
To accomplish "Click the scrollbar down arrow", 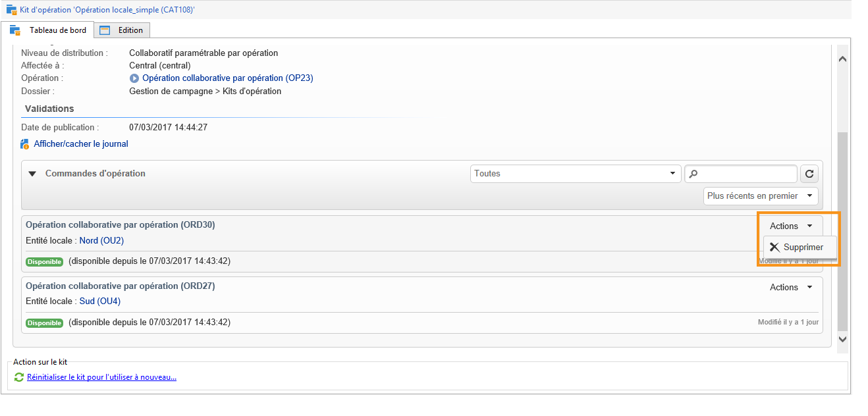I will click(x=842, y=339).
